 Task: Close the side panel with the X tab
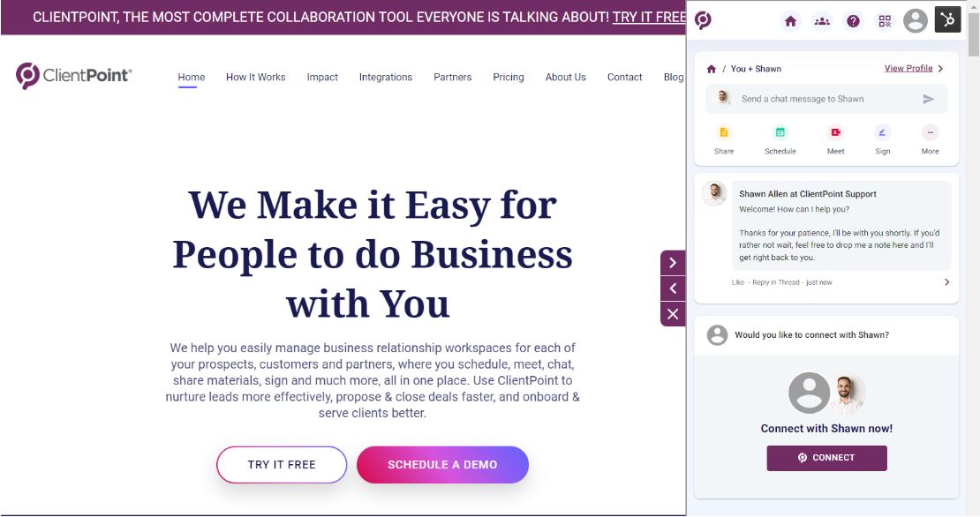673,314
